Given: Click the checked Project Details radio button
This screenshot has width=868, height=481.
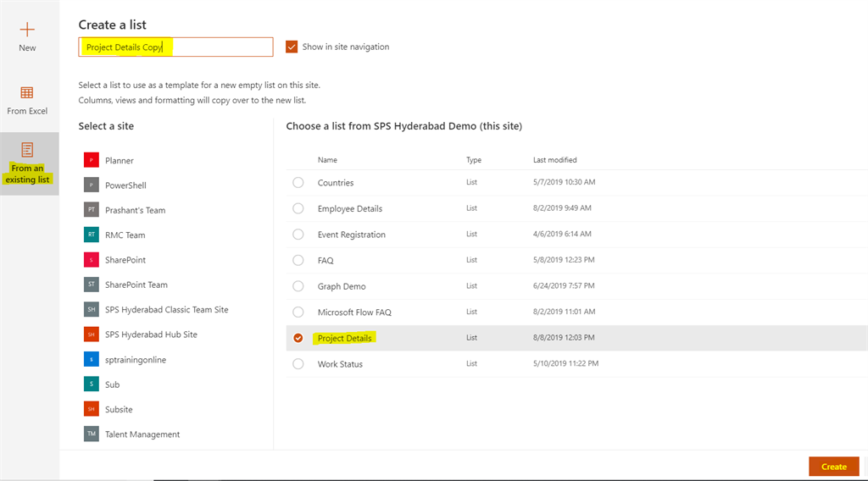Looking at the screenshot, I should (x=298, y=338).
